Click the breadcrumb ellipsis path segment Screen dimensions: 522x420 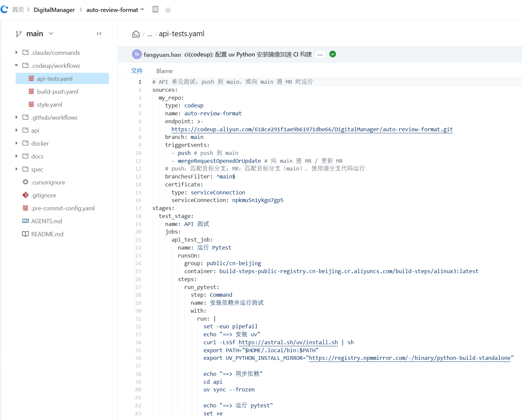click(150, 34)
